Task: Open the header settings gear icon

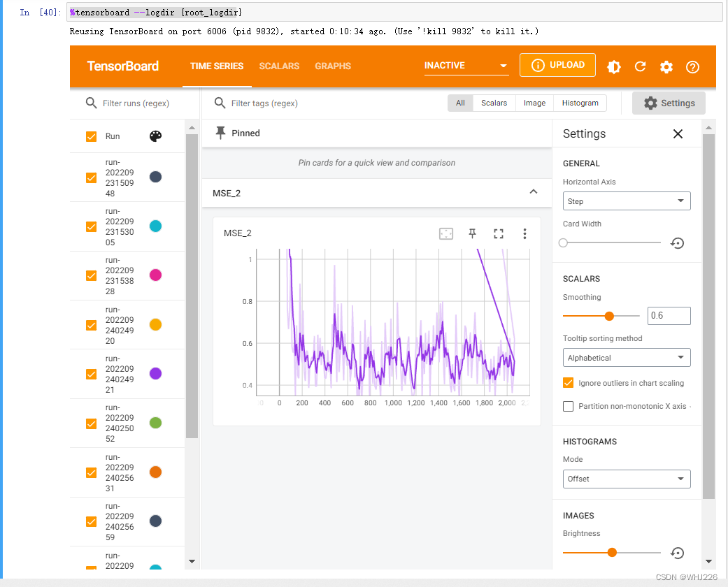Action: coord(666,67)
